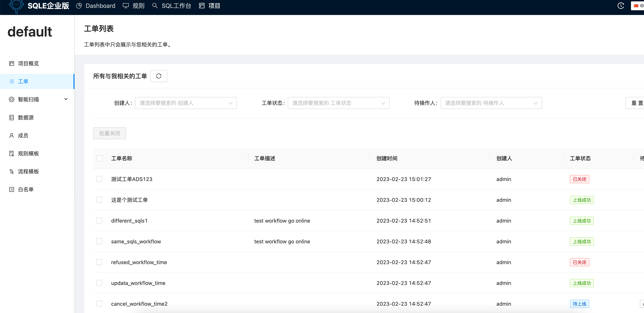644x313 pixels.
Task: Open the 流程模板 workflow template icon
Action: point(11,171)
